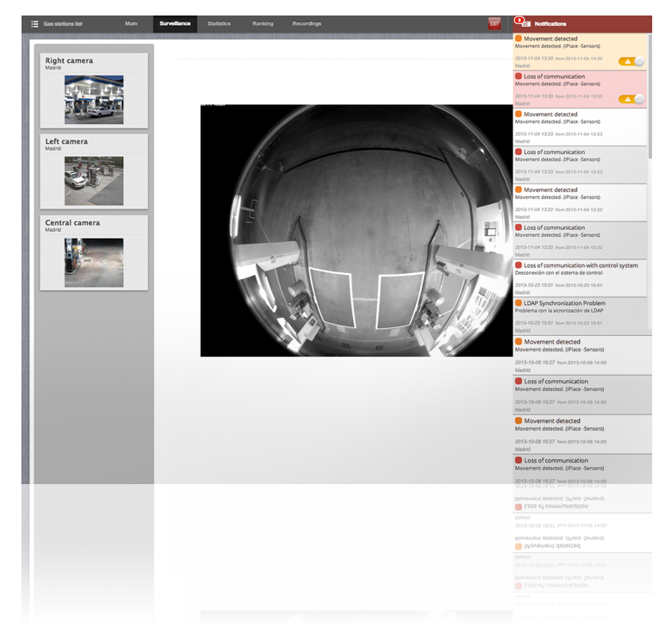Click the notifications panel scrollbar
This screenshot has height=634, width=672.
(650, 98)
